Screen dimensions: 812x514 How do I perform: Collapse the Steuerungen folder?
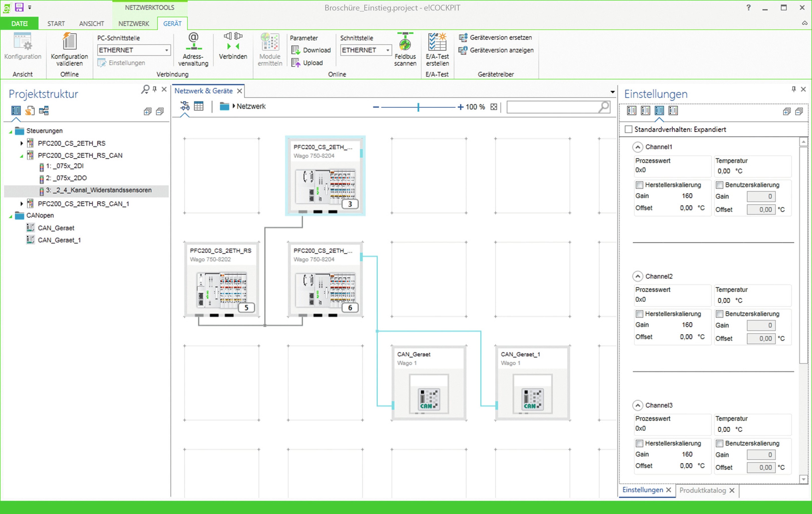click(11, 131)
